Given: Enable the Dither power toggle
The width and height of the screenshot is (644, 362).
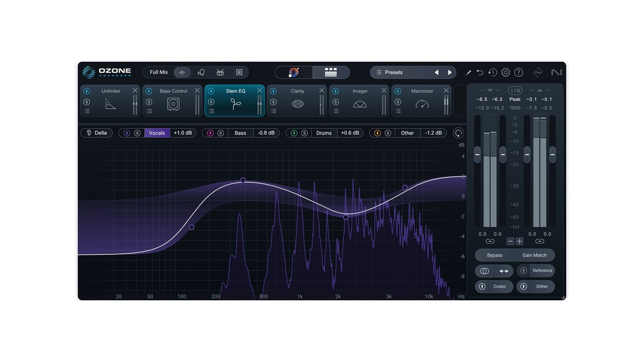Looking at the screenshot, I should (x=523, y=286).
